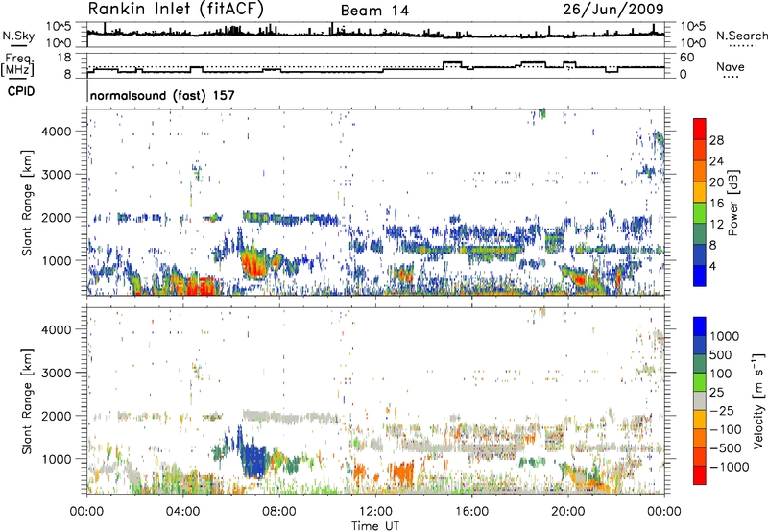Click the blue 500–1000 Velocity colorbar segment
The height and width of the screenshot is (532, 768).
click(x=700, y=345)
